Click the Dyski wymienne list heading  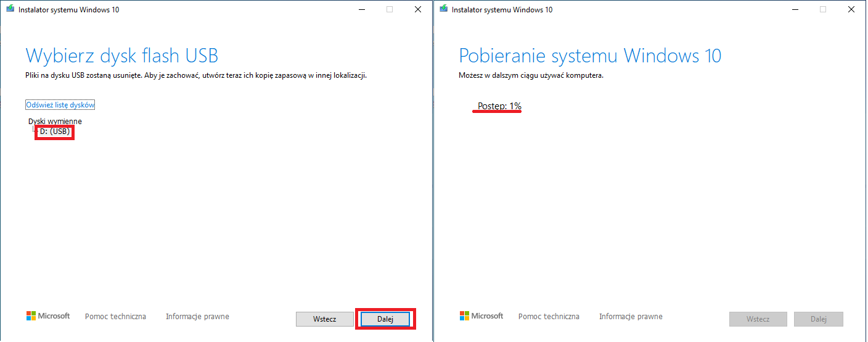55,121
